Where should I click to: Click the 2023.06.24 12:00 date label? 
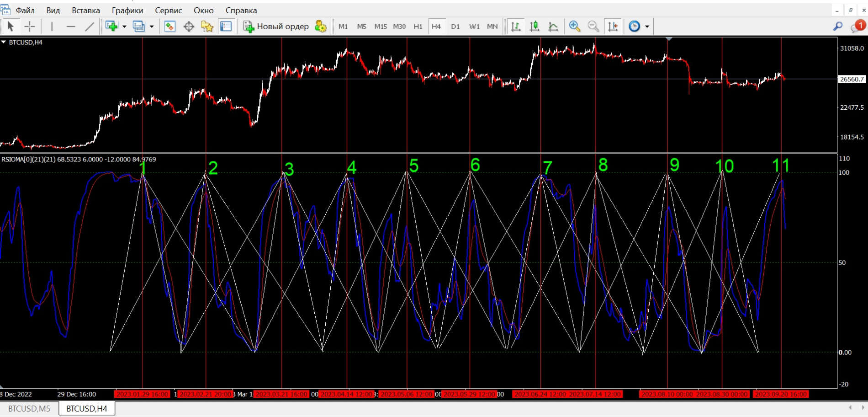(540, 394)
